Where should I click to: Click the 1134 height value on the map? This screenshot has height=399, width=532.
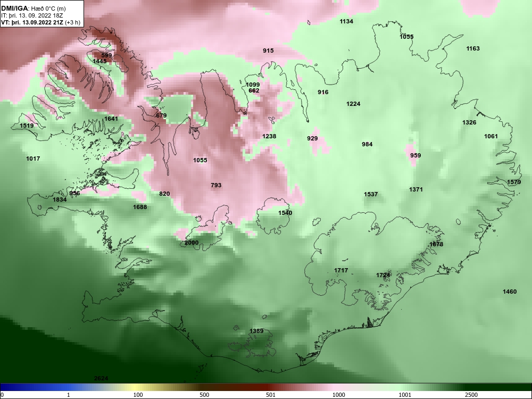click(346, 21)
